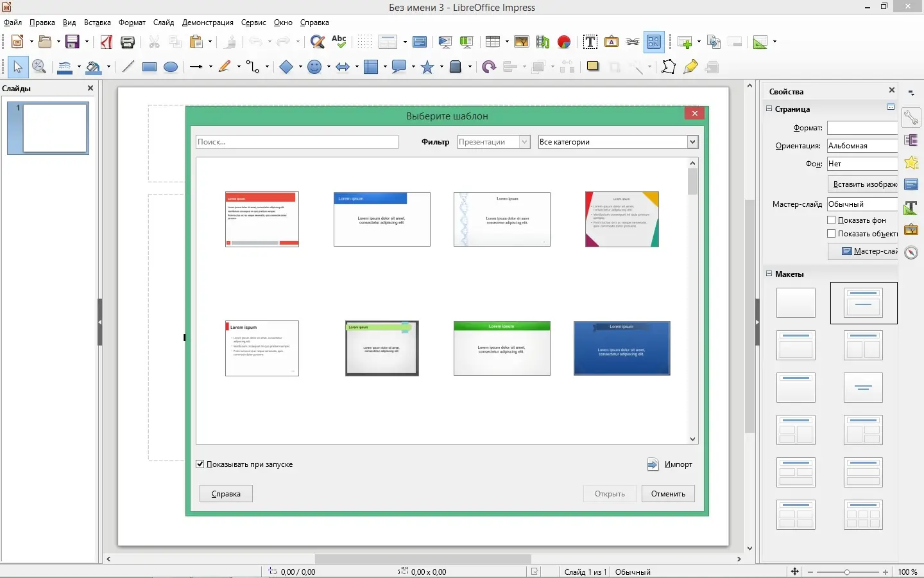Open the Все категории dropdown
Viewport: 924px width, 578px height.
(x=692, y=142)
